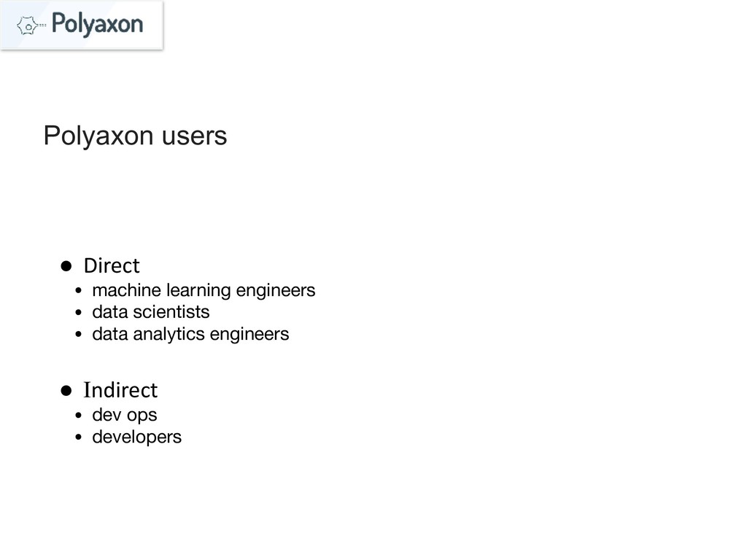Viewport: 747px width, 560px height.
Task: Click the large bullet before "Direct"
Action: (66, 265)
